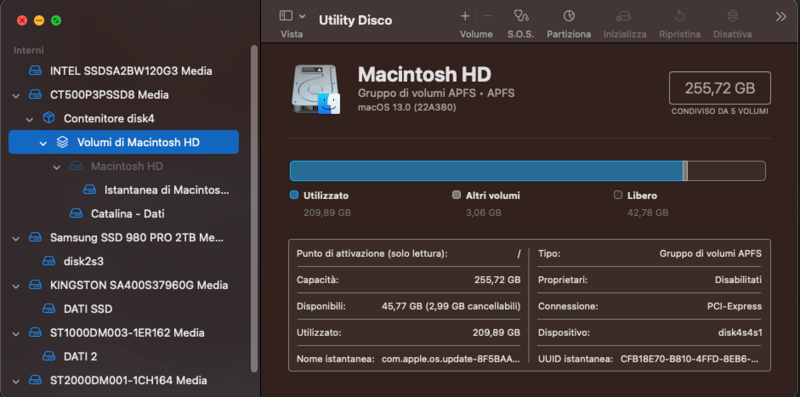The height and width of the screenshot is (397, 800).
Task: Select Istantanea di Macintosh snapshot
Action: 167,190
